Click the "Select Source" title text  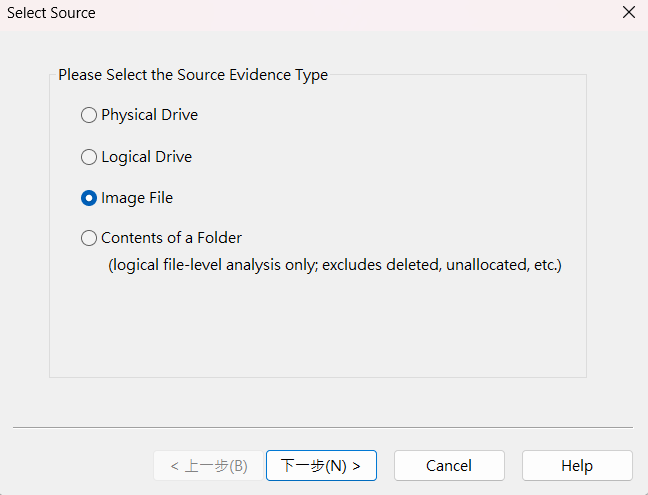[x=52, y=13]
